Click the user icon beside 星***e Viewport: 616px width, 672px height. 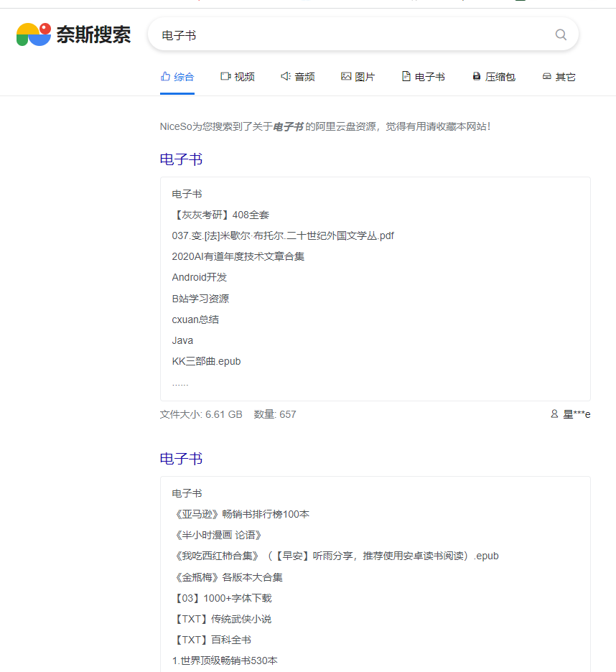pyautogui.click(x=554, y=414)
